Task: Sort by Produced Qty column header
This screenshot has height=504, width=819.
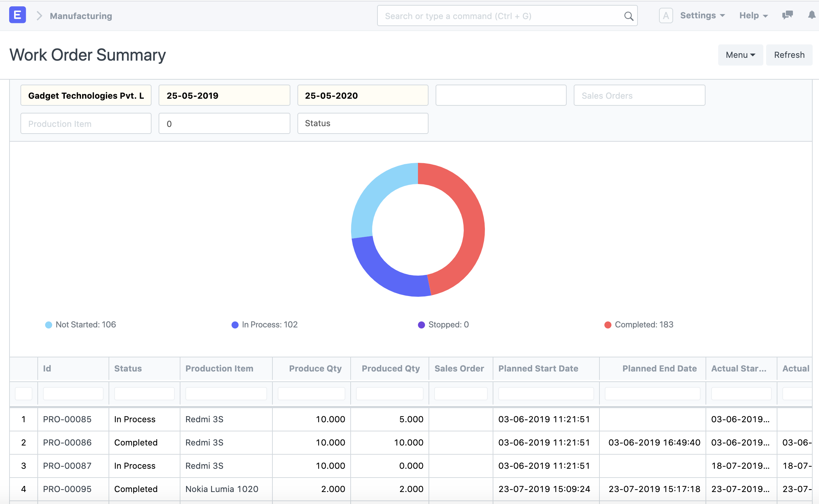Action: (x=390, y=369)
